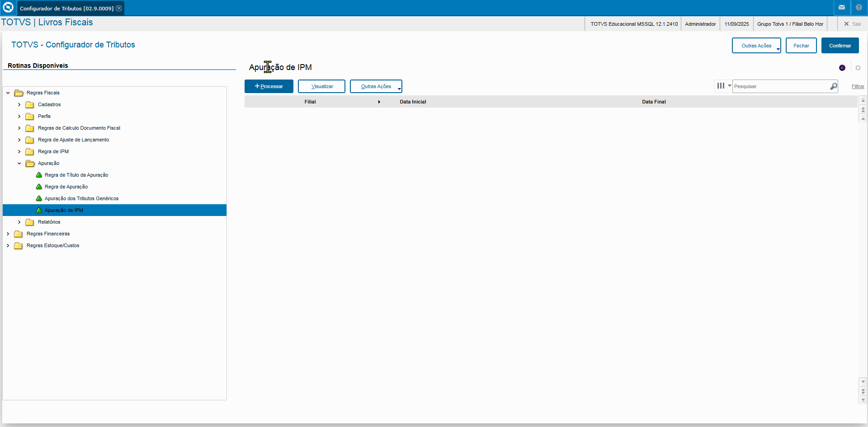Click the green triangle for Regra de Apuração

[x=39, y=187]
